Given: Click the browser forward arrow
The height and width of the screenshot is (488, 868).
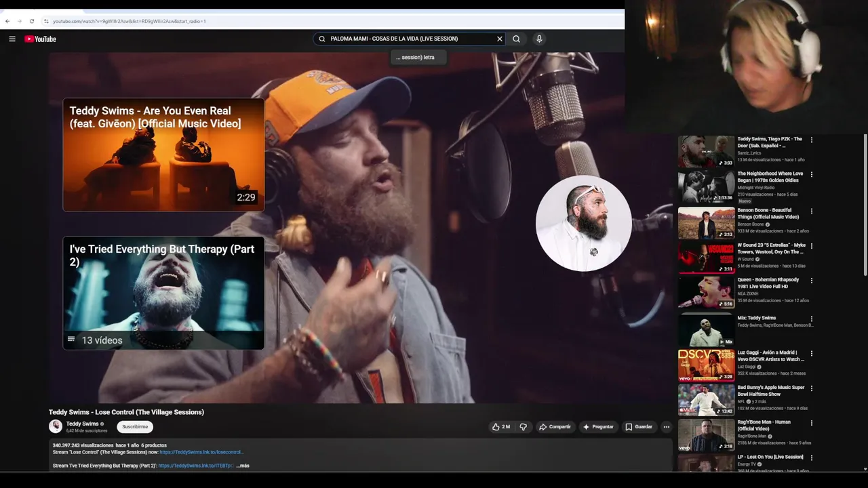Looking at the screenshot, I should (20, 21).
